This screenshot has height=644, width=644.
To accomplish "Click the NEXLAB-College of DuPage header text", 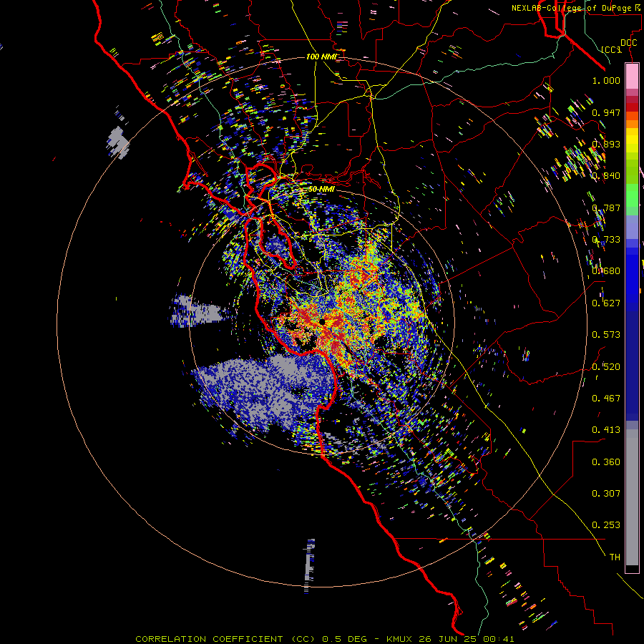I will pos(575,8).
